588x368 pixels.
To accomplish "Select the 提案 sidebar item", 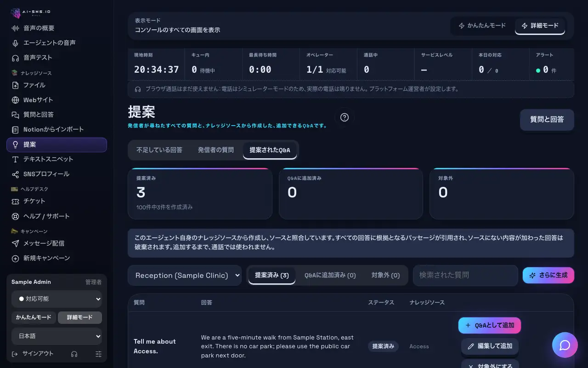I will (x=57, y=144).
